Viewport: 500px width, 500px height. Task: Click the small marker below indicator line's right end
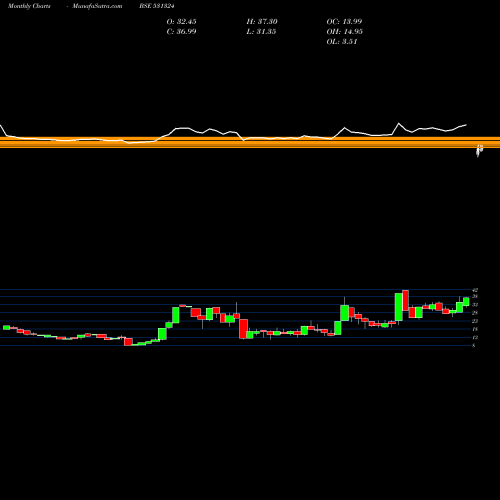tap(479, 151)
